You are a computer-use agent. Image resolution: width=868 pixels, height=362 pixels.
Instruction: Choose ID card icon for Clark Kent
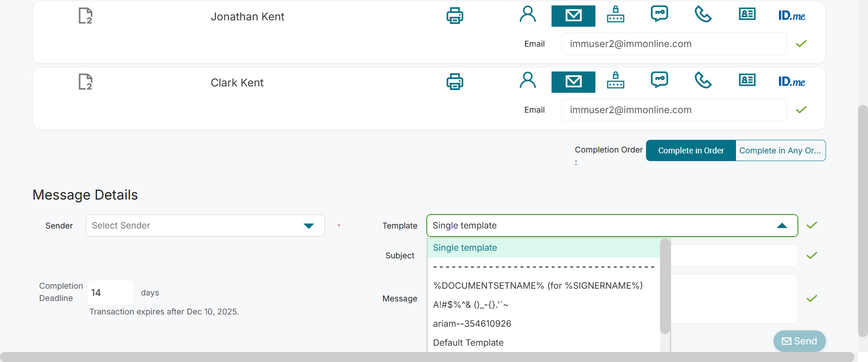(747, 81)
